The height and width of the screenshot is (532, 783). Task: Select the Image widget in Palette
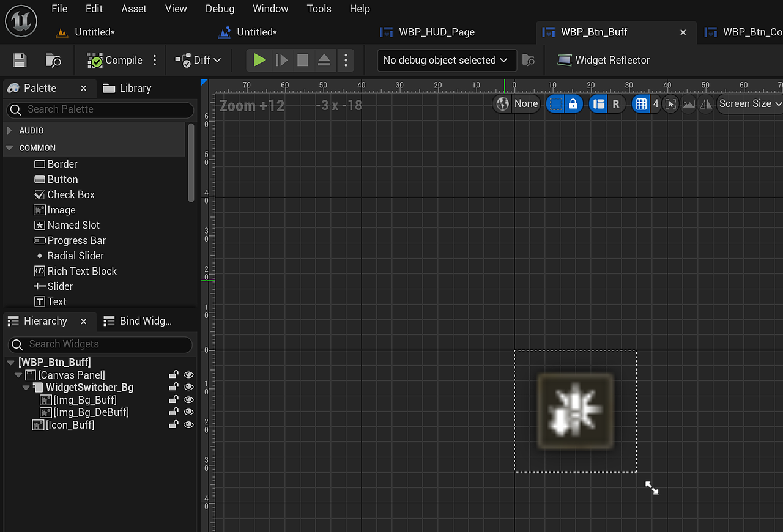click(54, 210)
